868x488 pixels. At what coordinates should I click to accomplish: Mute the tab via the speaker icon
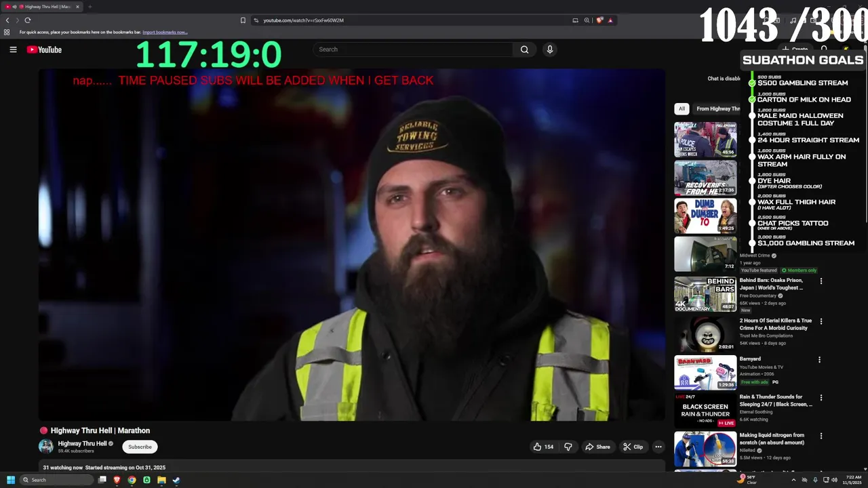[14, 7]
